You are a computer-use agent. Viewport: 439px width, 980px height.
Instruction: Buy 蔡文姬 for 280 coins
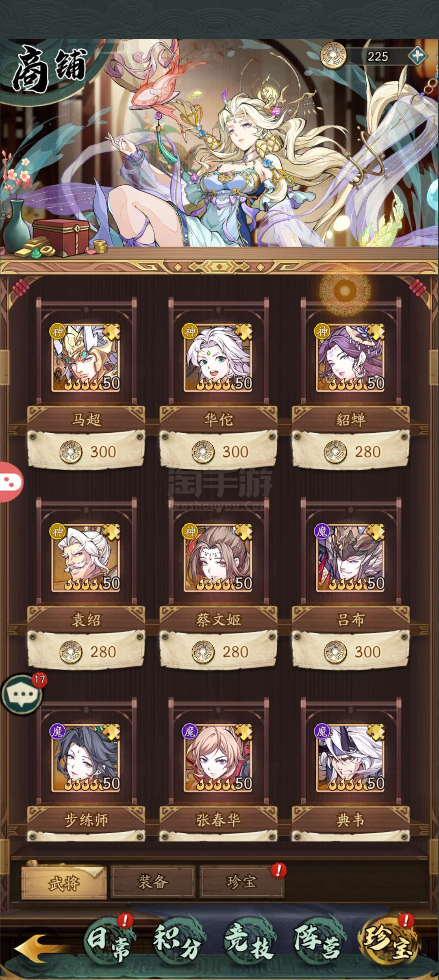(218, 652)
